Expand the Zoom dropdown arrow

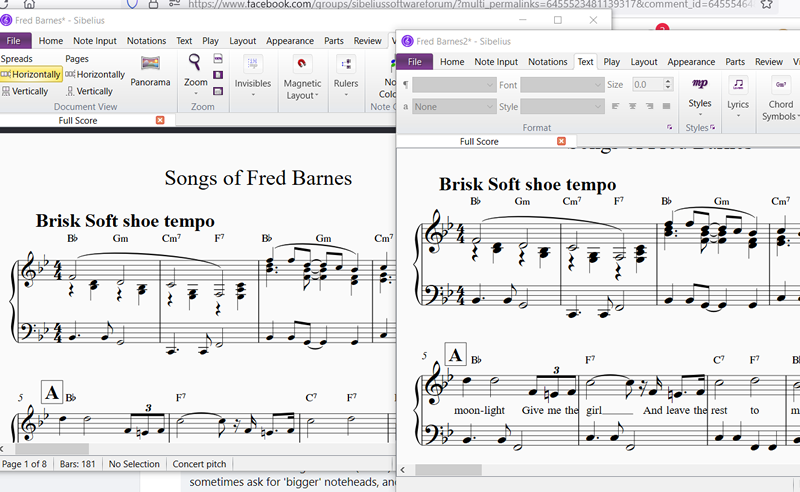coord(196,93)
